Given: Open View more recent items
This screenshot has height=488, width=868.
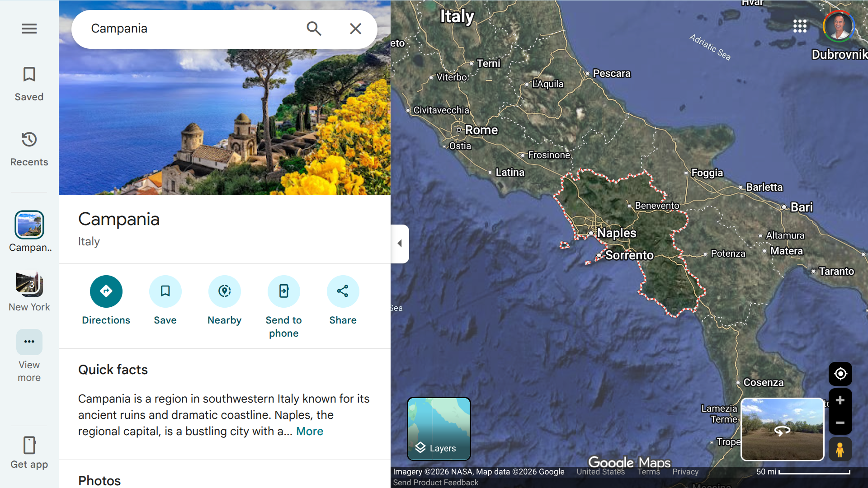Looking at the screenshot, I should point(29,342).
